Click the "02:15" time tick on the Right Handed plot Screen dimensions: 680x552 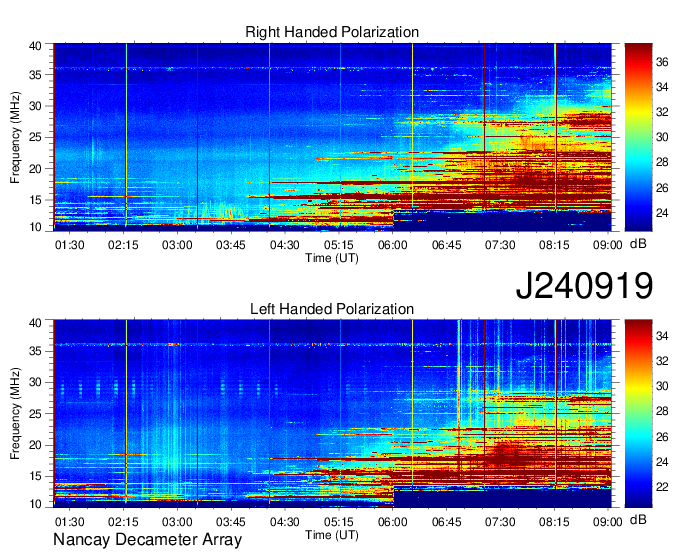click(x=123, y=245)
